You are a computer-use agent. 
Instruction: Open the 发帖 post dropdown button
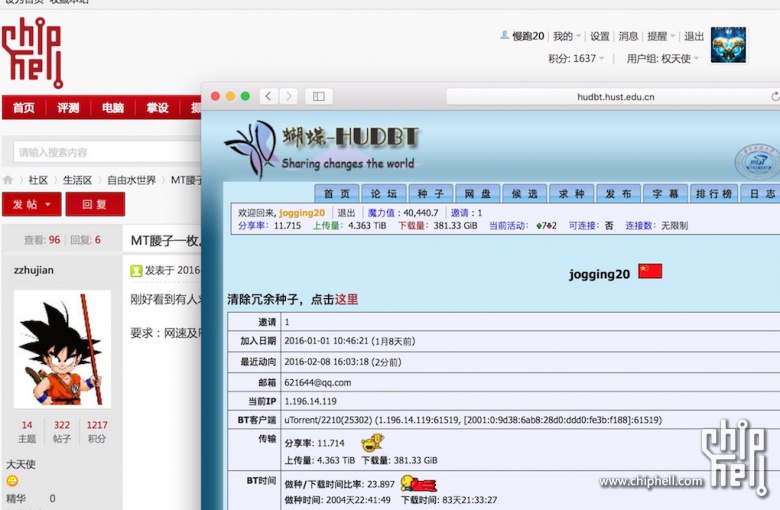point(32,204)
